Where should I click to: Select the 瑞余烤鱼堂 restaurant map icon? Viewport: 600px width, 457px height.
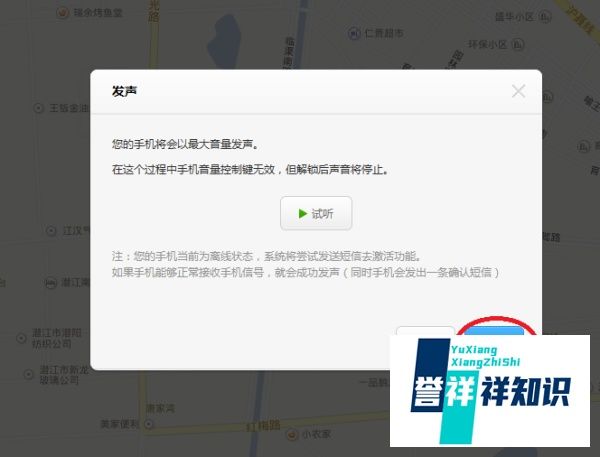62,13
